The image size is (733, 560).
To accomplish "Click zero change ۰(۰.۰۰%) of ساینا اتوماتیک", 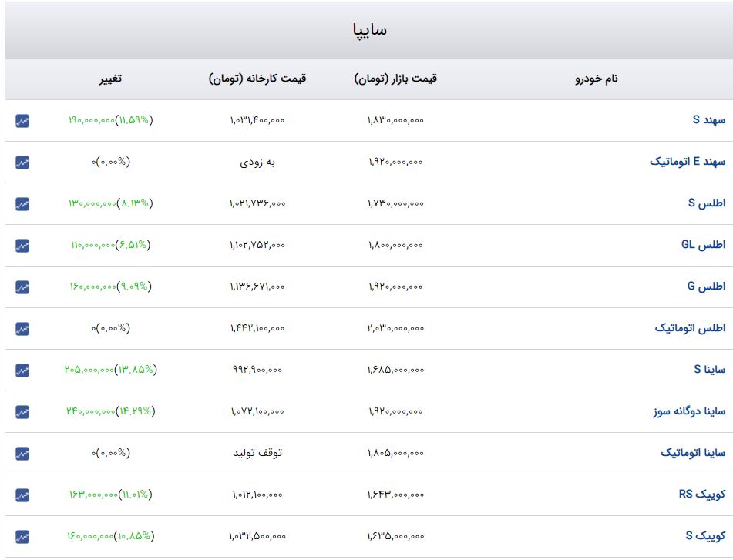I will [111, 453].
